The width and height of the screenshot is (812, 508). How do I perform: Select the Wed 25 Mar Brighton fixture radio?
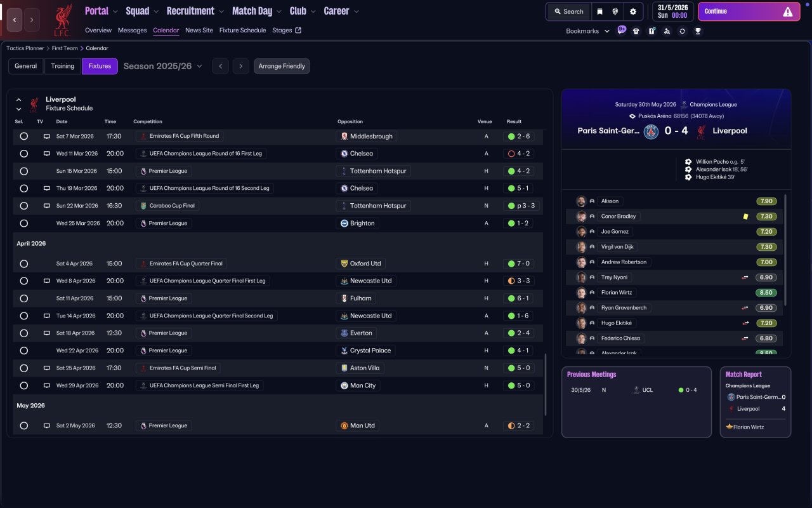click(24, 224)
